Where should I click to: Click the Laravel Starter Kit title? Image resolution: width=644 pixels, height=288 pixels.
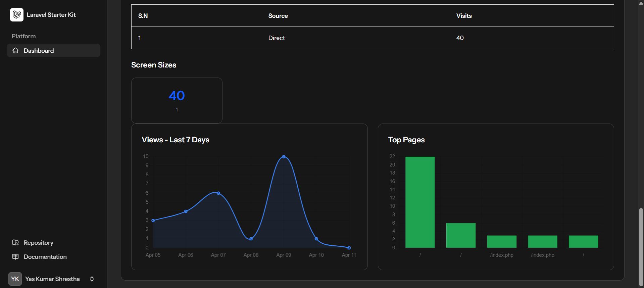click(51, 15)
